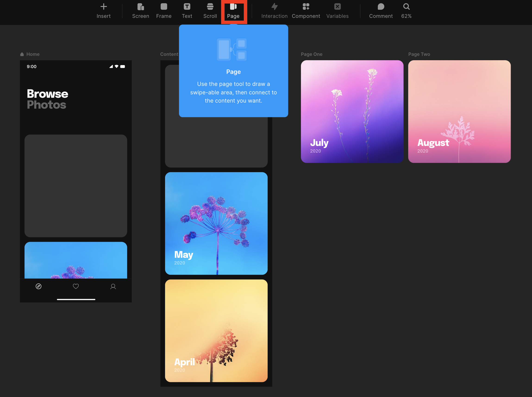Click the April 2020 photo card
532x397 pixels.
point(216,331)
